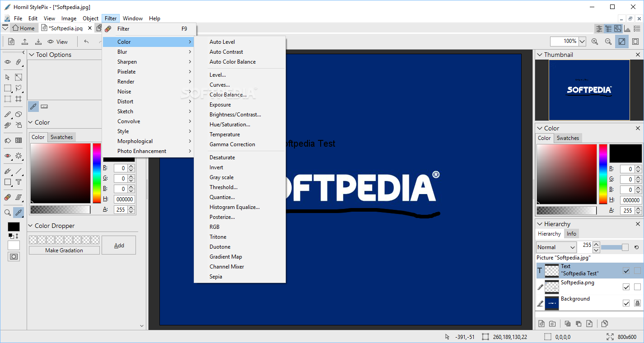Click the hex color field in right Color panel
The width and height of the screenshot is (644, 343).
click(631, 200)
